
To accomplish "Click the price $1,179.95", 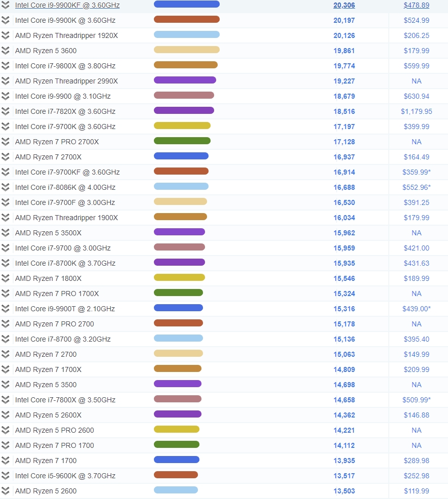I will [x=417, y=111].
